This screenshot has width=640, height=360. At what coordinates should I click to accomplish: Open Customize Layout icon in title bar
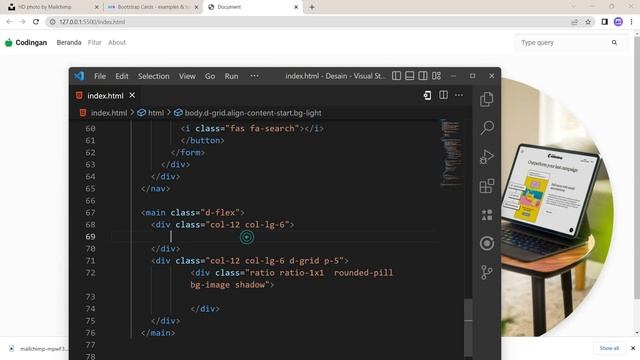point(436,76)
